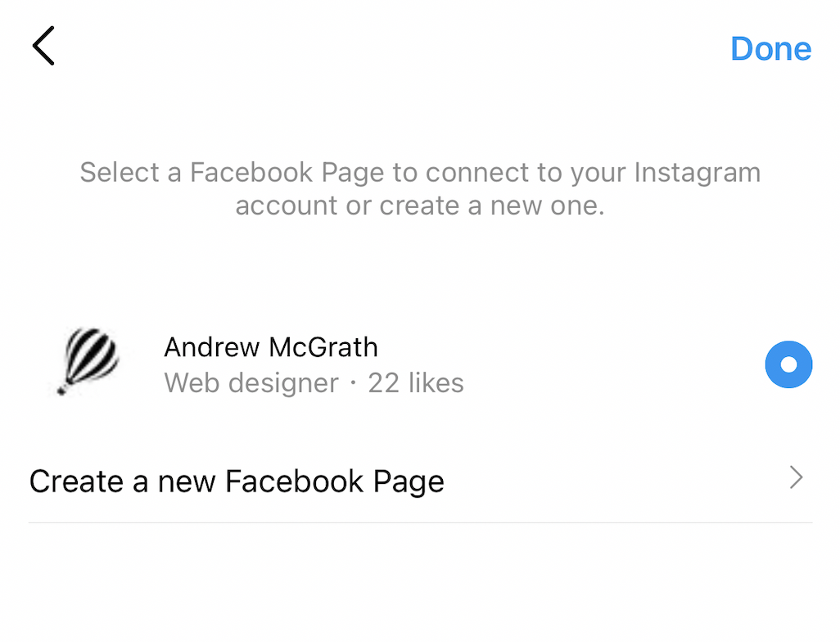Tap the 'Facebook Page' words in the 'Create a new' row
Screen dimensions: 840x642
pyautogui.click(x=335, y=481)
